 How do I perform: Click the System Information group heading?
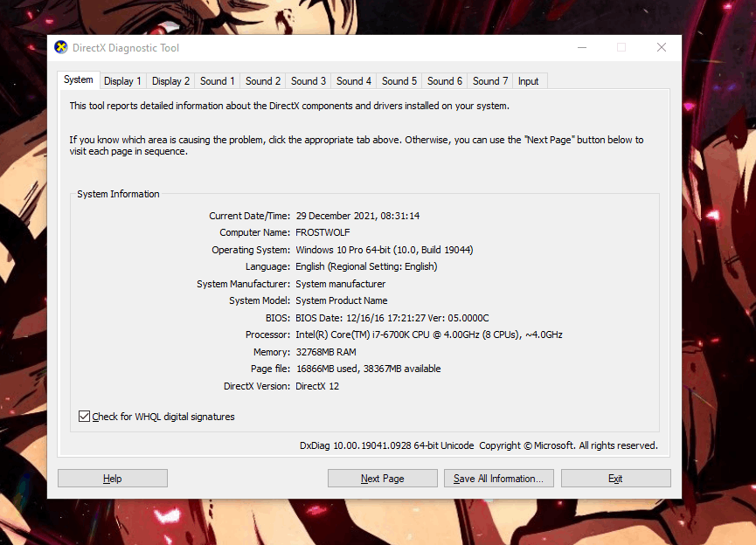(x=118, y=194)
